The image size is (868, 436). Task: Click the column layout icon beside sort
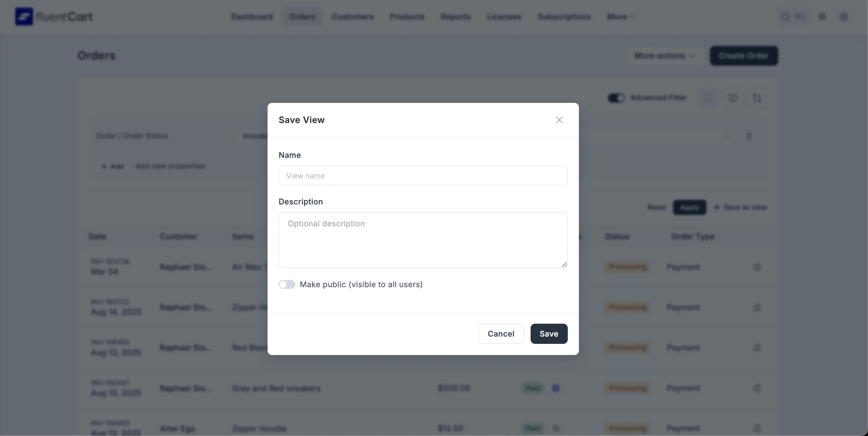click(732, 98)
